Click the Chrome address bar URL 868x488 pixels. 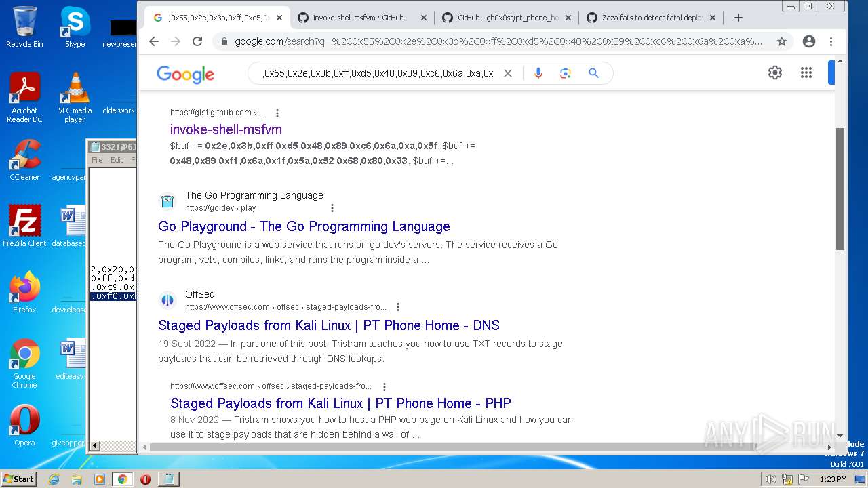498,41
